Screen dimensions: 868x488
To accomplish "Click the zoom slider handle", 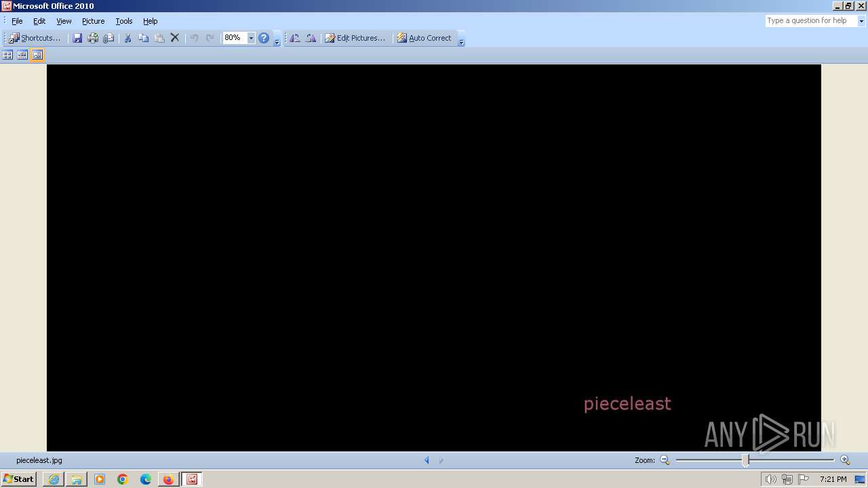I will (745, 460).
